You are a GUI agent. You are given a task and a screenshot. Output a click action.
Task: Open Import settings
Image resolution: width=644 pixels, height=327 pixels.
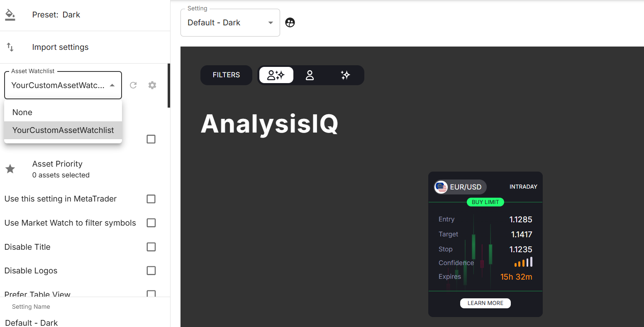click(x=85, y=47)
